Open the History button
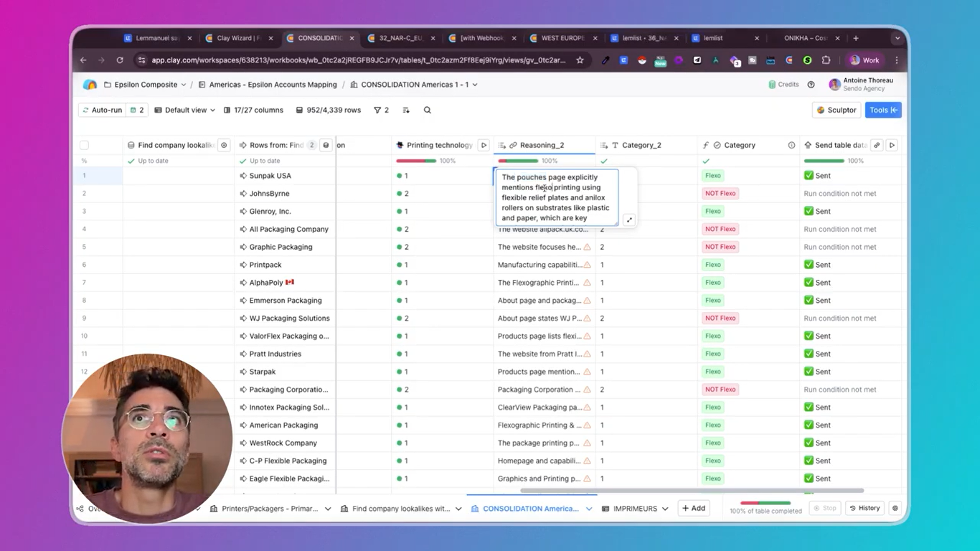The height and width of the screenshot is (551, 980). pyautogui.click(x=864, y=508)
